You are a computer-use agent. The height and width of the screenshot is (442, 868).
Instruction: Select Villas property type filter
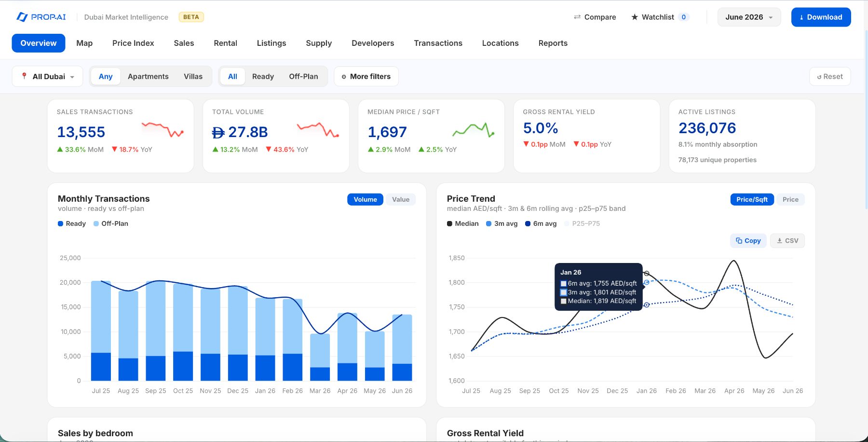[193, 76]
